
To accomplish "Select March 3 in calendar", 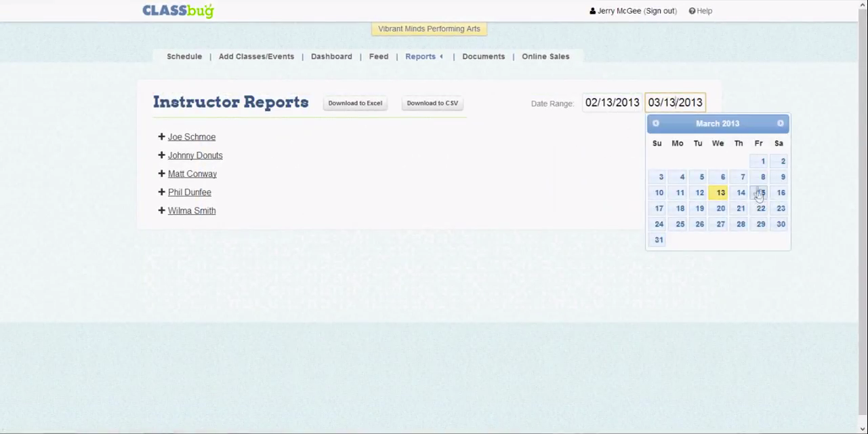I will tap(657, 177).
